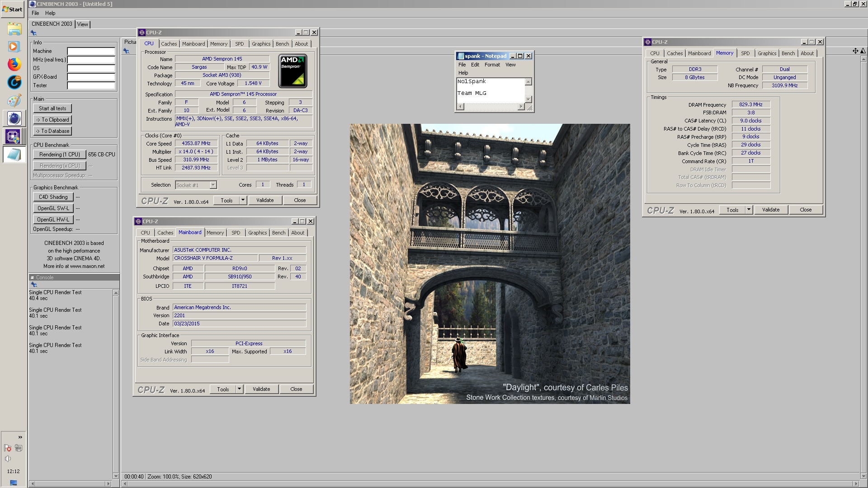Switch to CPU-Z taskbar button
868x488 pixels.
click(x=13, y=136)
